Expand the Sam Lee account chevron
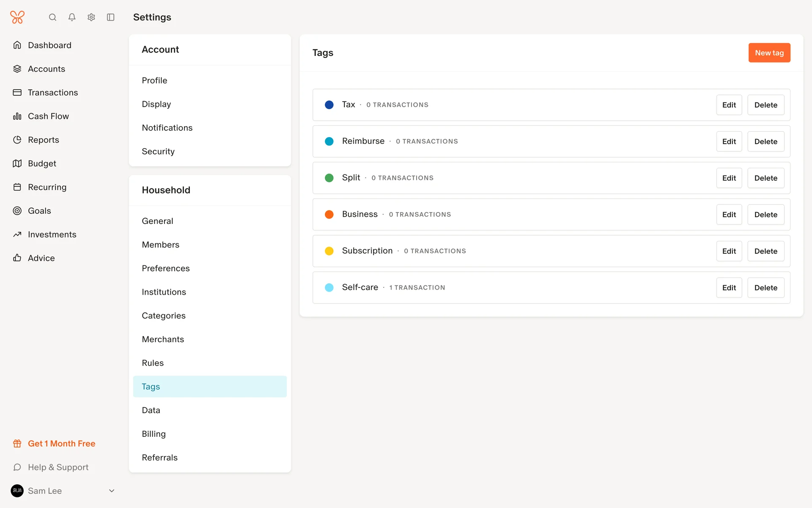 pyautogui.click(x=112, y=491)
